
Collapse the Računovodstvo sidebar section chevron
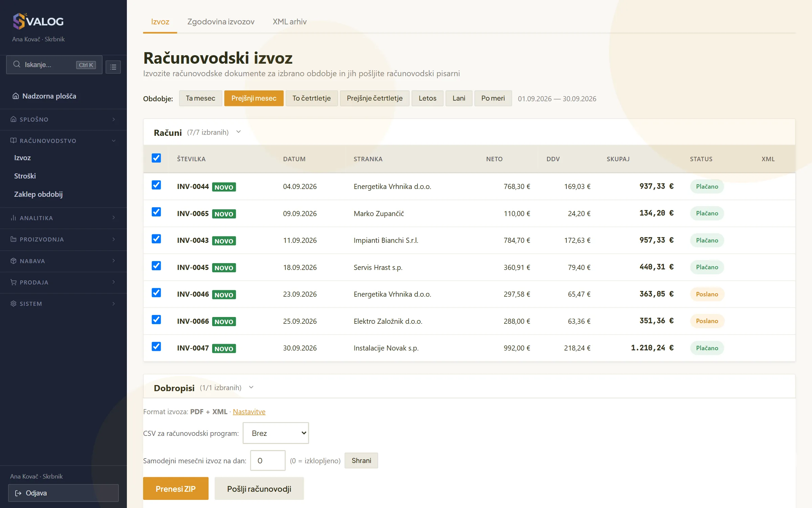(x=114, y=141)
